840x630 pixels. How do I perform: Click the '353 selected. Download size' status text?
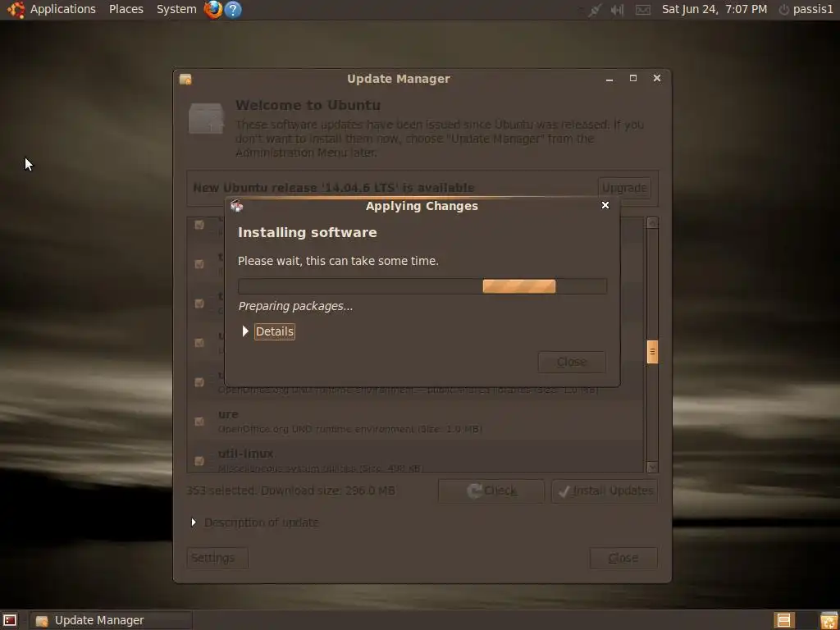[x=291, y=491]
